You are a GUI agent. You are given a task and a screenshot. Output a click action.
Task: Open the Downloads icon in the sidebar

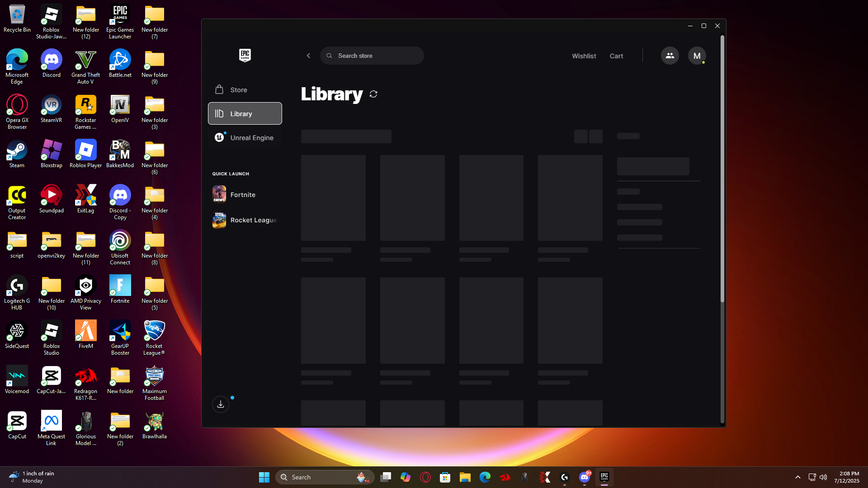click(221, 404)
